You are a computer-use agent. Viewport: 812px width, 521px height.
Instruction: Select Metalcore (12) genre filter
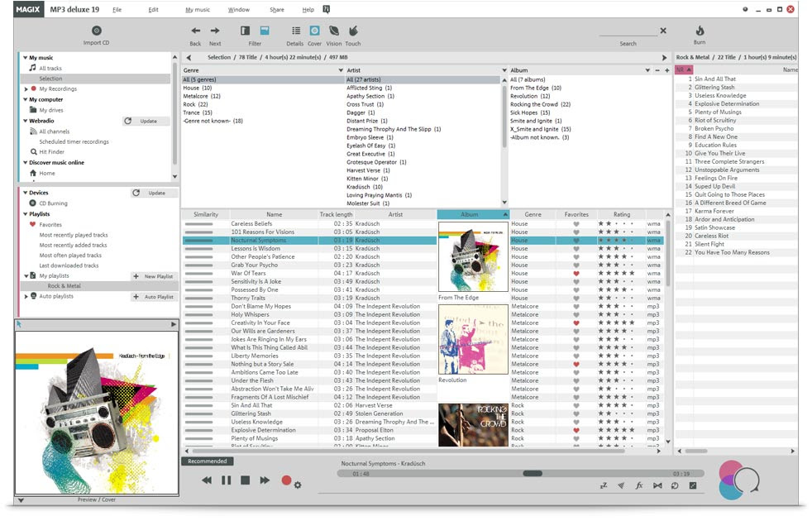[202, 96]
